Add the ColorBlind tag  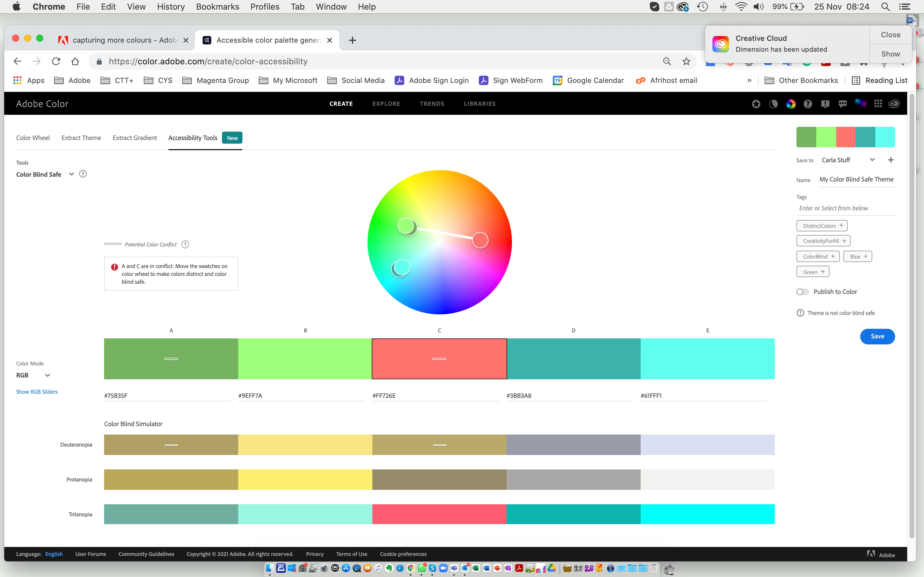[x=818, y=256]
